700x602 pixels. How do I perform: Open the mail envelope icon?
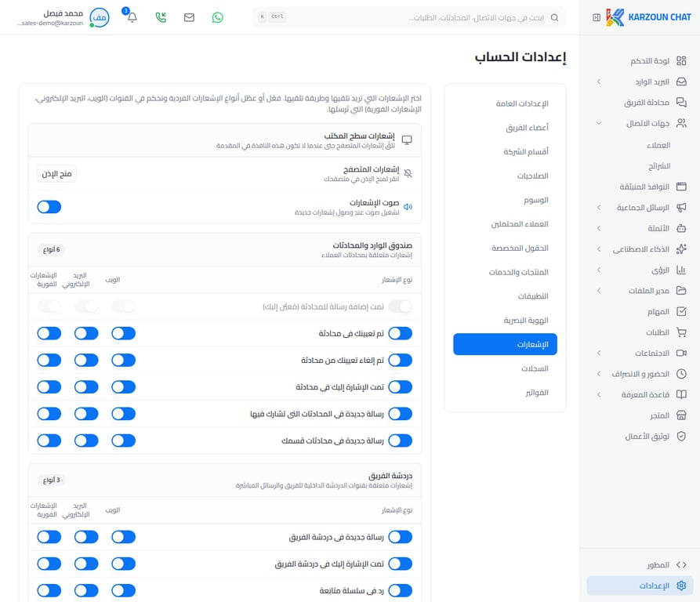tap(189, 17)
